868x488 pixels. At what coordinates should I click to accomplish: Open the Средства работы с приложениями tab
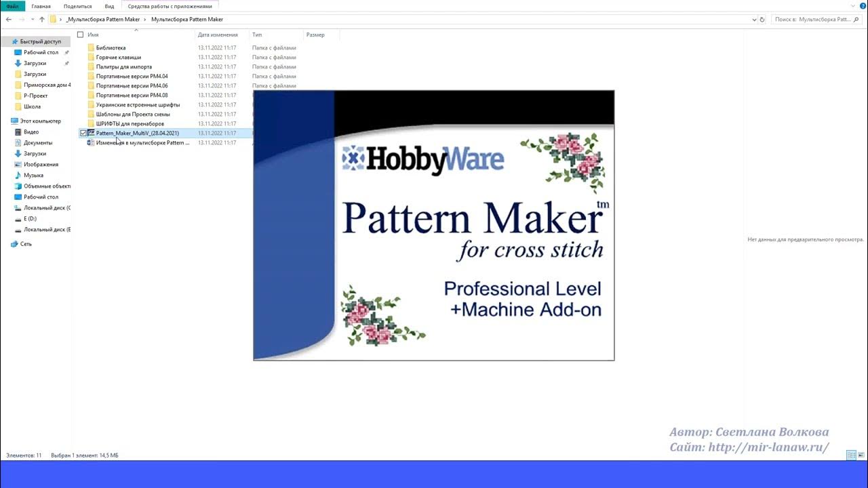coord(170,6)
